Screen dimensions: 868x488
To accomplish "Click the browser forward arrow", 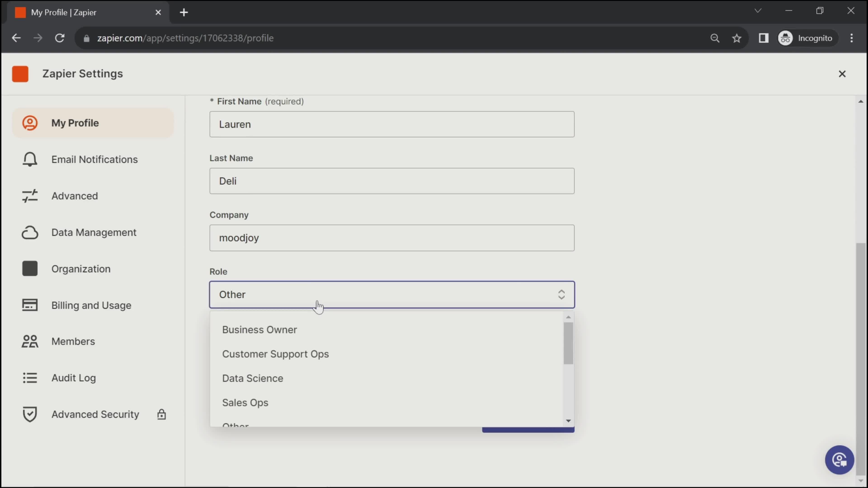I will click(38, 38).
